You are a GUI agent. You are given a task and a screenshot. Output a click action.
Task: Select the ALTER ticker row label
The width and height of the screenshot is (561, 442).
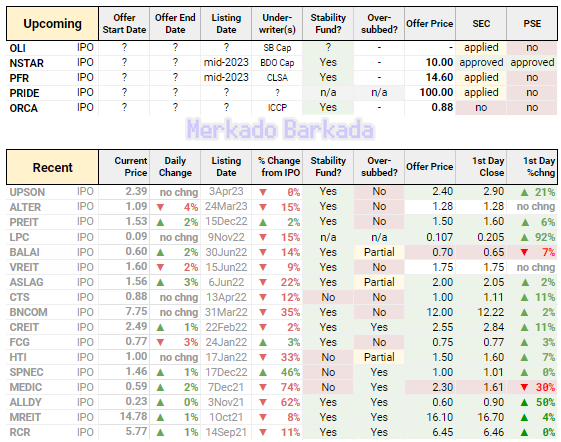point(25,207)
